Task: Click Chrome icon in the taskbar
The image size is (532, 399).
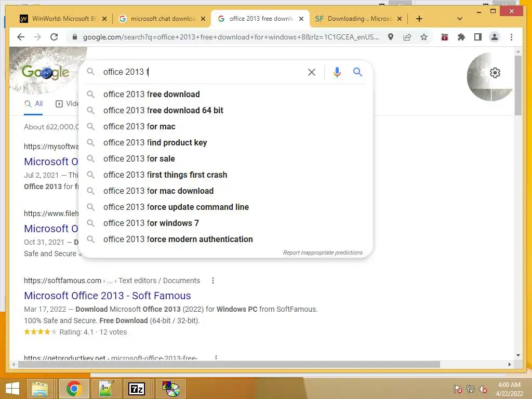Action: (x=74, y=389)
